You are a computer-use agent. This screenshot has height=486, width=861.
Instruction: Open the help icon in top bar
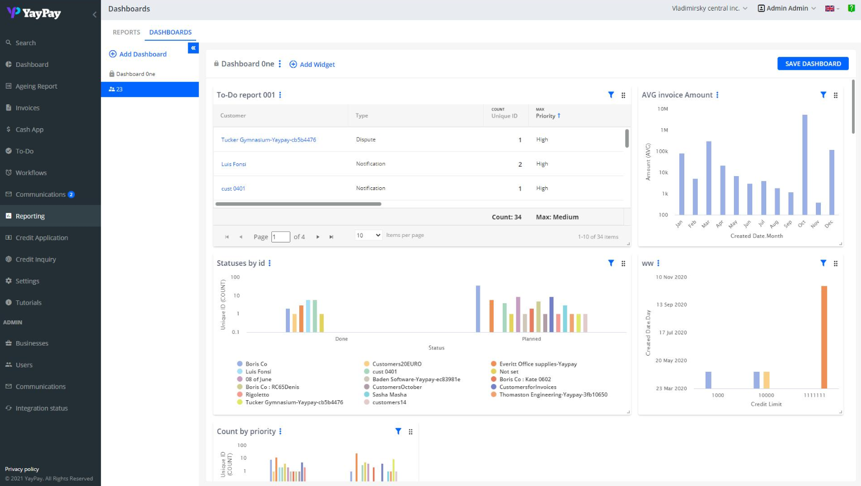[852, 8]
